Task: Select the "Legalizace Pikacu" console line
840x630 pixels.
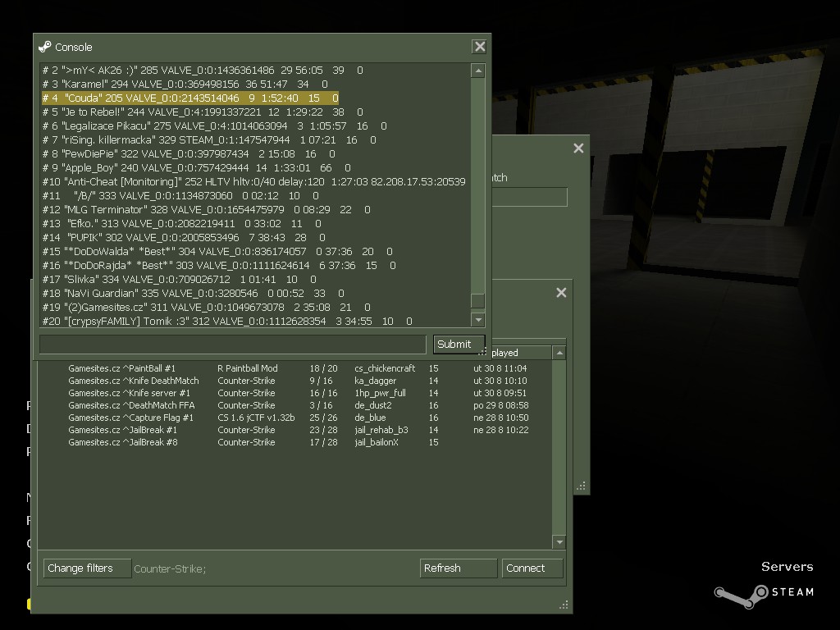Action: click(x=214, y=126)
